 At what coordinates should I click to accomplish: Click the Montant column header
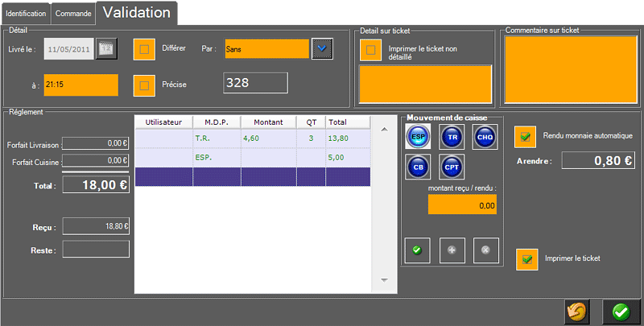point(268,122)
